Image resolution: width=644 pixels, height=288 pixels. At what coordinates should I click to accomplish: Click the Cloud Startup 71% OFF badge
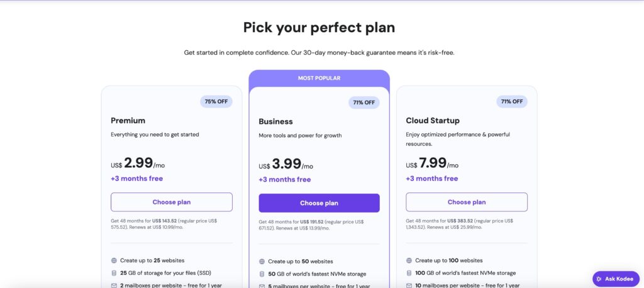tap(512, 101)
